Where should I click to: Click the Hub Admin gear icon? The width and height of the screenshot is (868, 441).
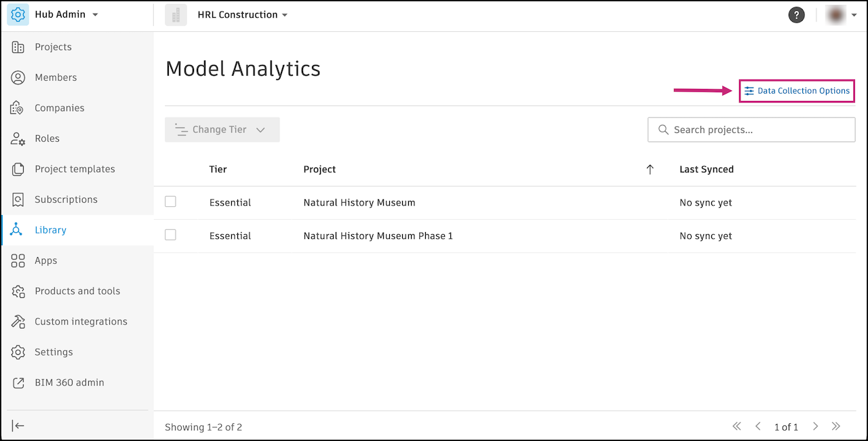click(18, 15)
